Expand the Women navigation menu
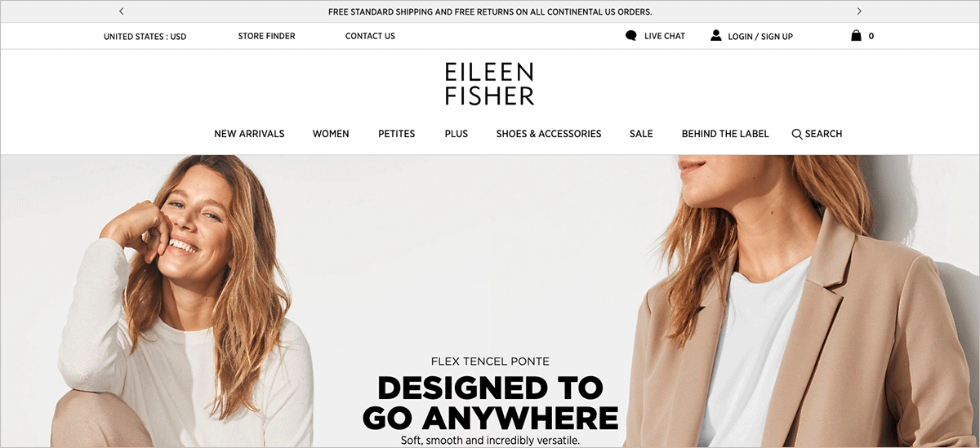980x448 pixels. (x=331, y=134)
